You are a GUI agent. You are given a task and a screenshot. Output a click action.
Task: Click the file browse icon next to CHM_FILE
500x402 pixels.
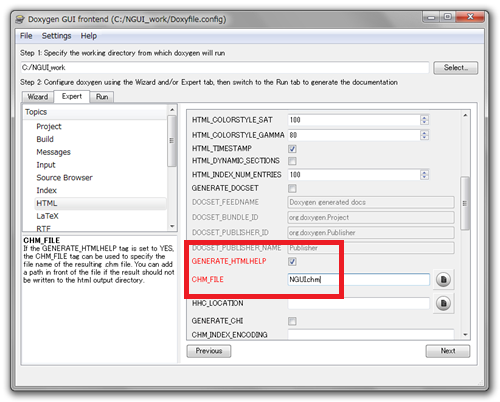coord(443,279)
